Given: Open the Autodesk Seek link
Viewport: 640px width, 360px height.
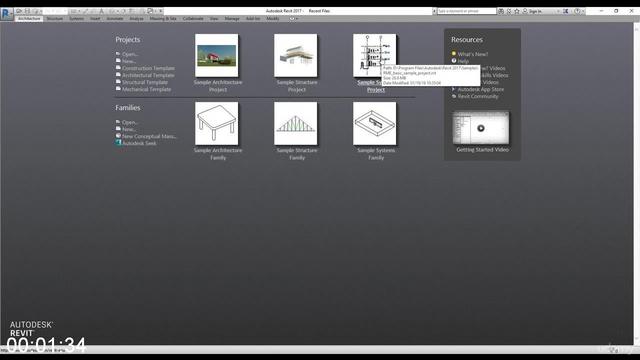Looking at the screenshot, I should click(139, 143).
